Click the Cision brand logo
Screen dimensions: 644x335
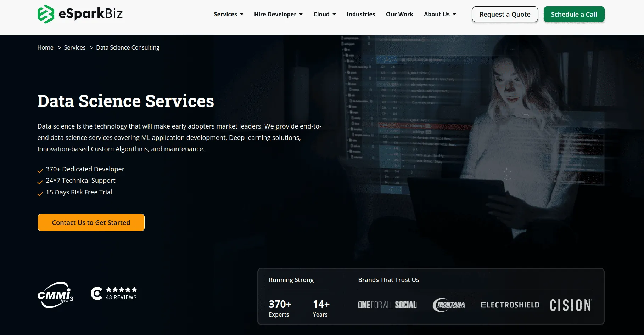[x=571, y=305]
